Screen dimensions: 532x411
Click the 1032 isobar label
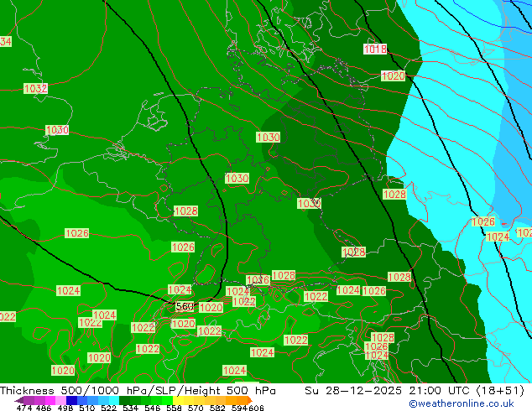[x=35, y=89]
